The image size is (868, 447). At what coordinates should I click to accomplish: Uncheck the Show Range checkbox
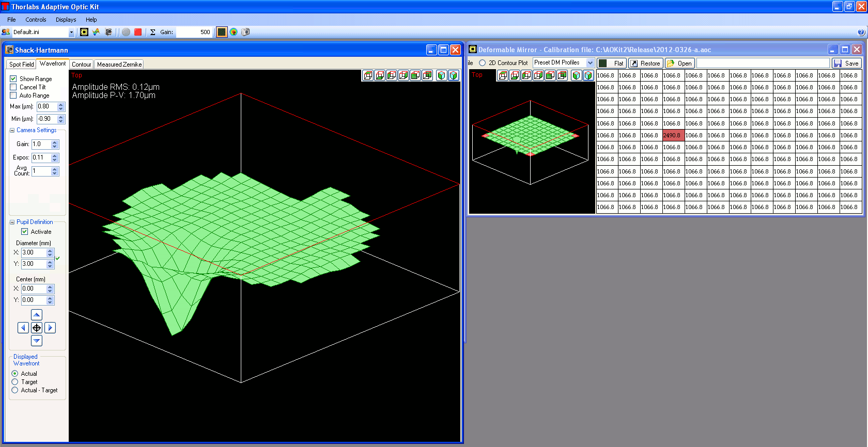coord(13,79)
